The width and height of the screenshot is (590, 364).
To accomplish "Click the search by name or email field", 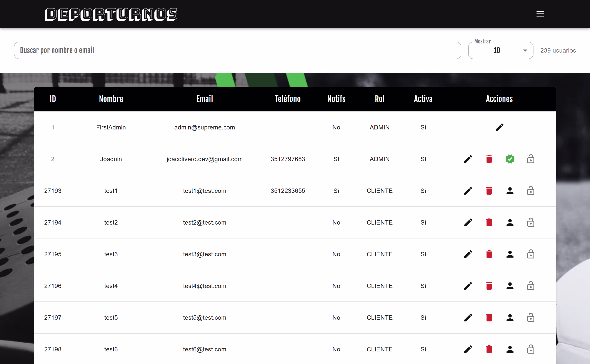I will tap(237, 51).
